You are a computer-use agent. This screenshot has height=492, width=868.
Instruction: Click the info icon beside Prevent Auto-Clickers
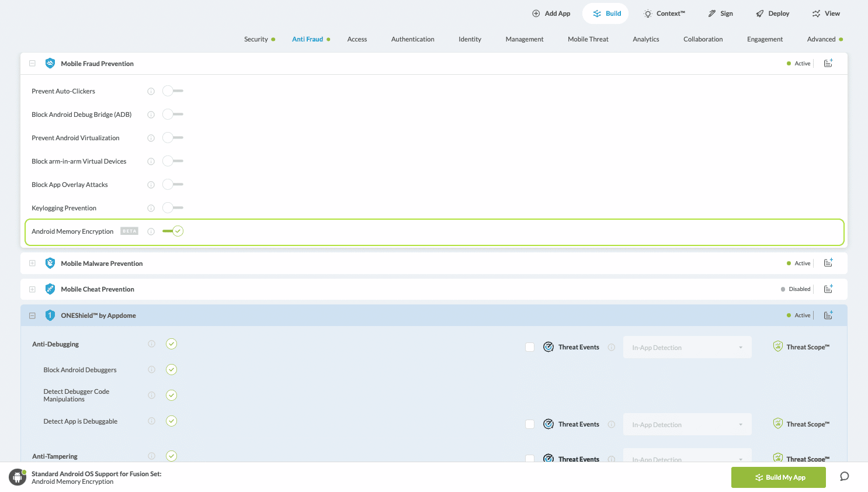[151, 91]
